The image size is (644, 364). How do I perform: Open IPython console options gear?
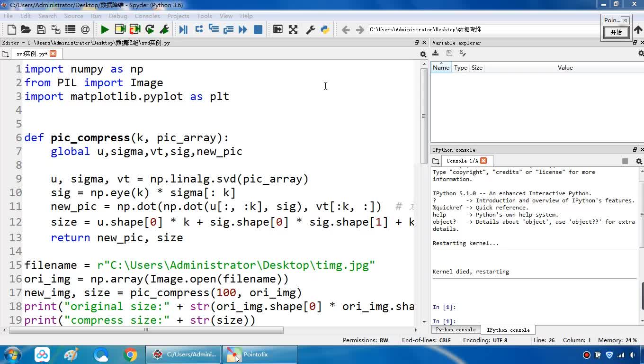639,161
